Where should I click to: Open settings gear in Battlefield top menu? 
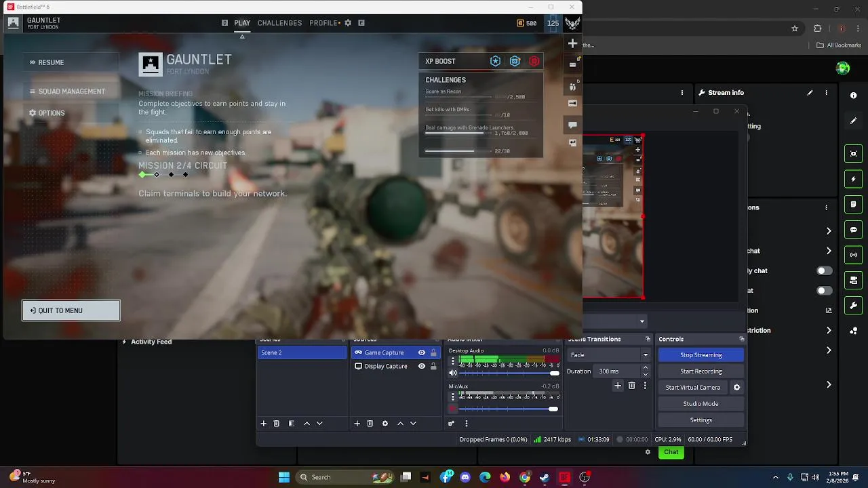[x=348, y=23]
